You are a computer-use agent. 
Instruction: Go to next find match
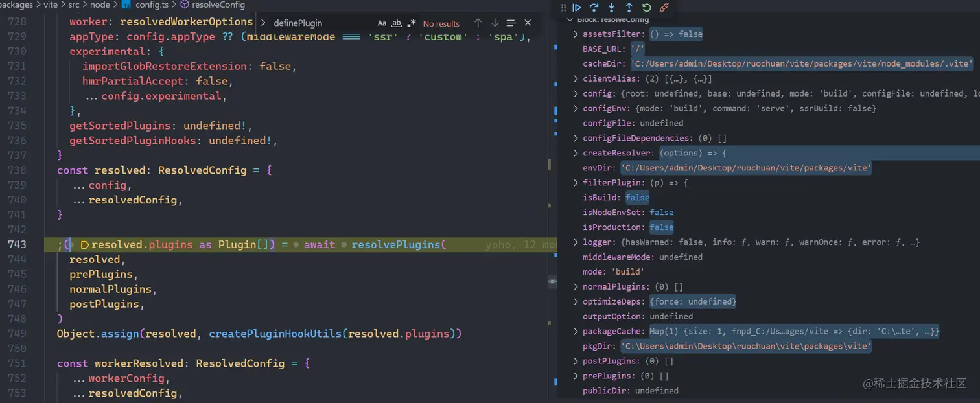tap(495, 23)
